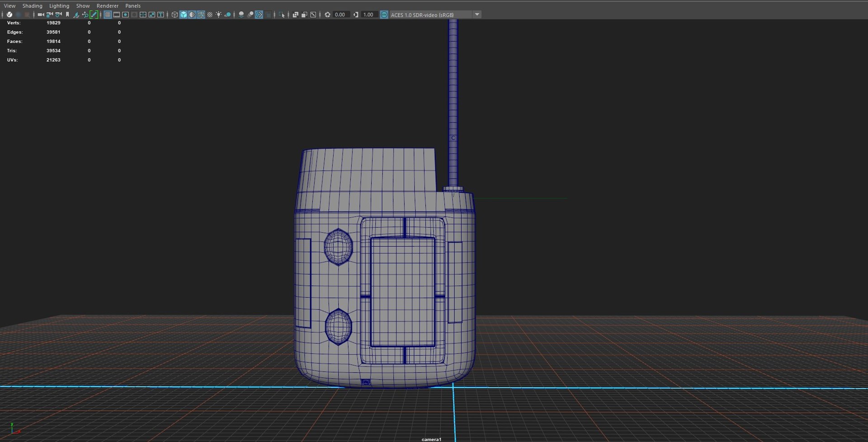Click the Smooth Shade All icon

coord(184,14)
